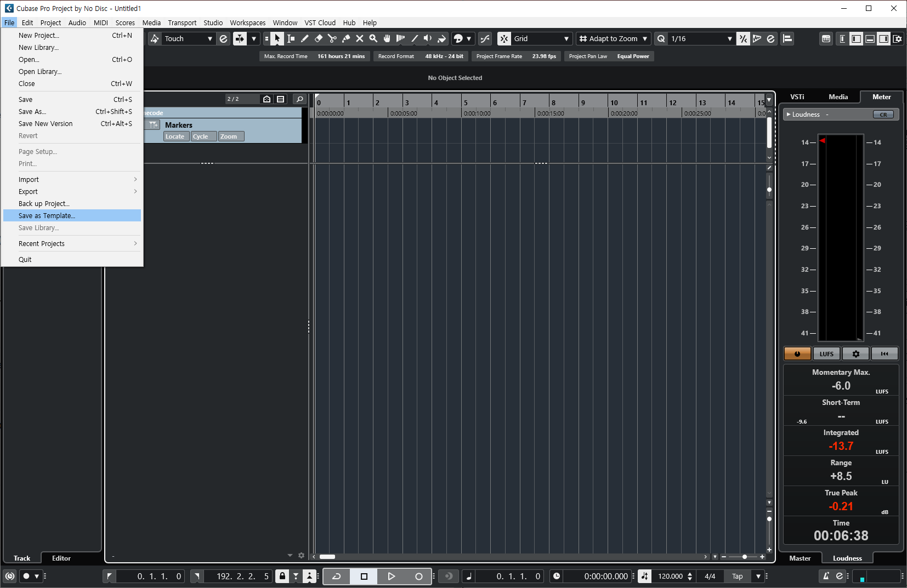The height and width of the screenshot is (588, 907).
Task: Expand the Recent Projects submenu
Action: [72, 243]
